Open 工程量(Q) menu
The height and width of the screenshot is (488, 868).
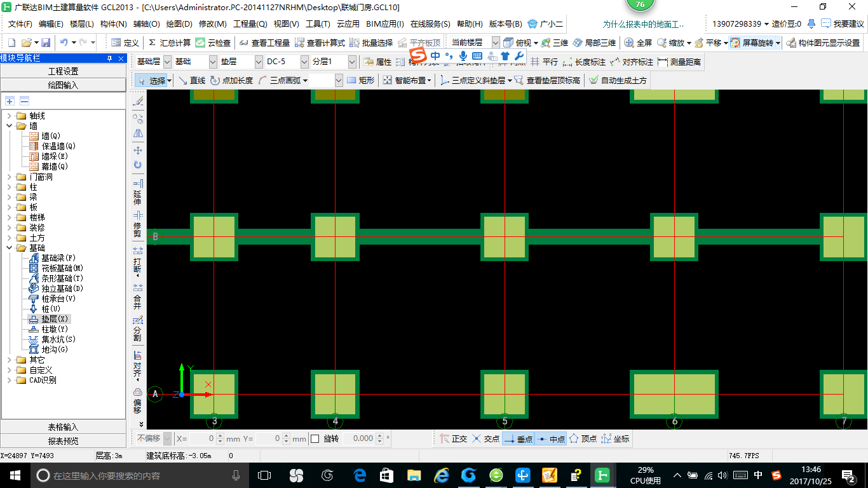pyautogui.click(x=250, y=24)
